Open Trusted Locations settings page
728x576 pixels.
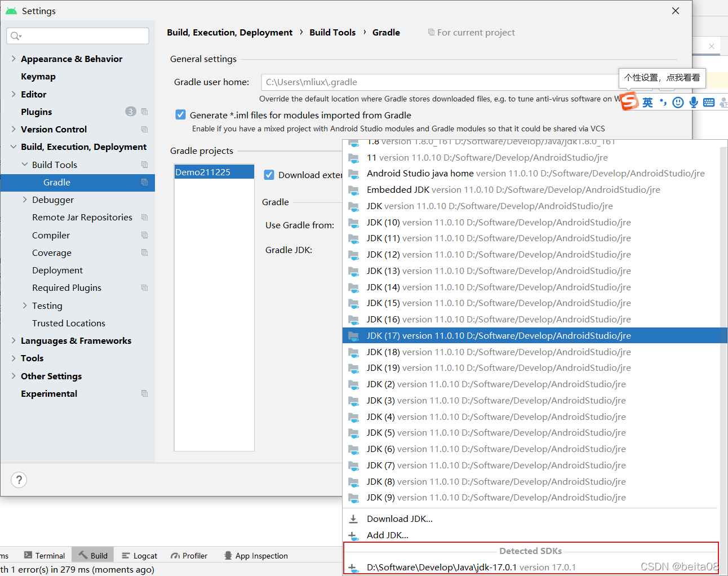coord(69,323)
